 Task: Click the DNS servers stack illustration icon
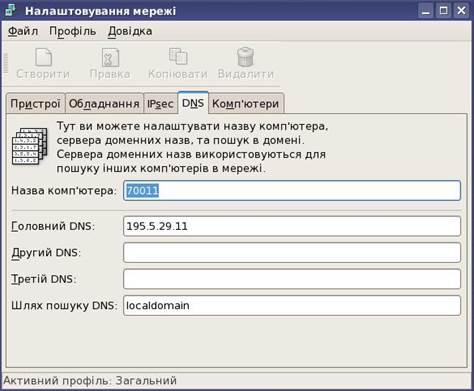(x=30, y=146)
